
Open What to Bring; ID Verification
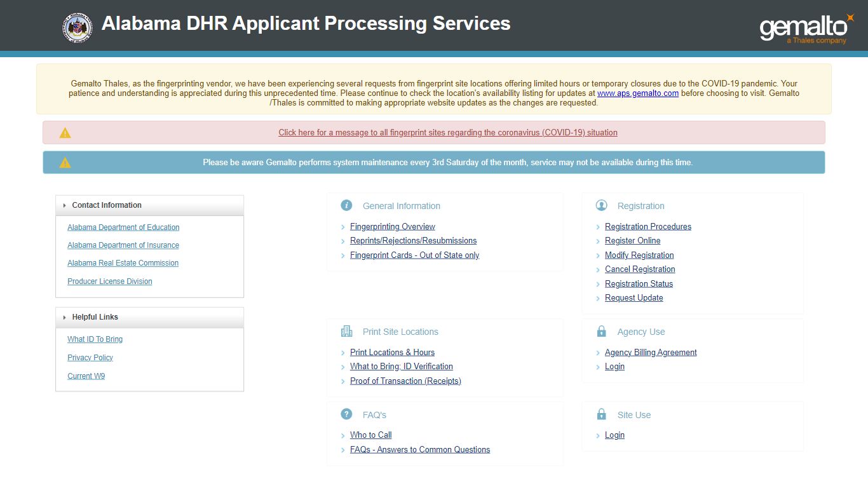tap(402, 367)
